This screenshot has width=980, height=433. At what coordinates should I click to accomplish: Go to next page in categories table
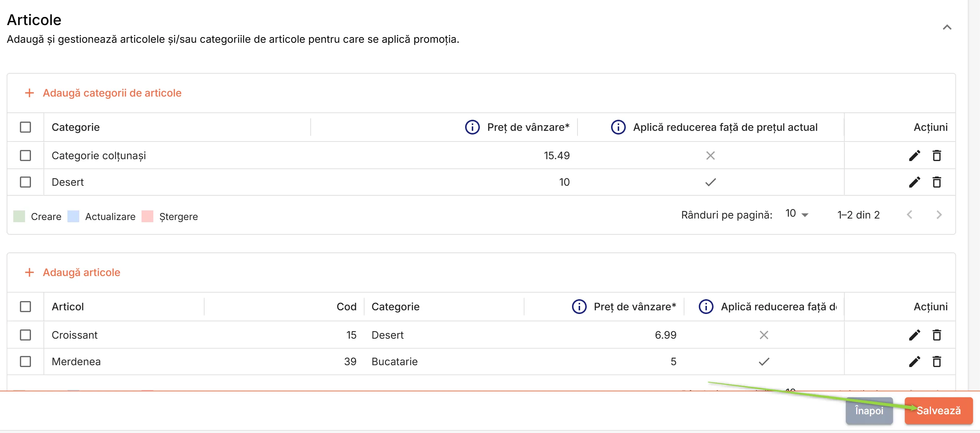coord(938,215)
